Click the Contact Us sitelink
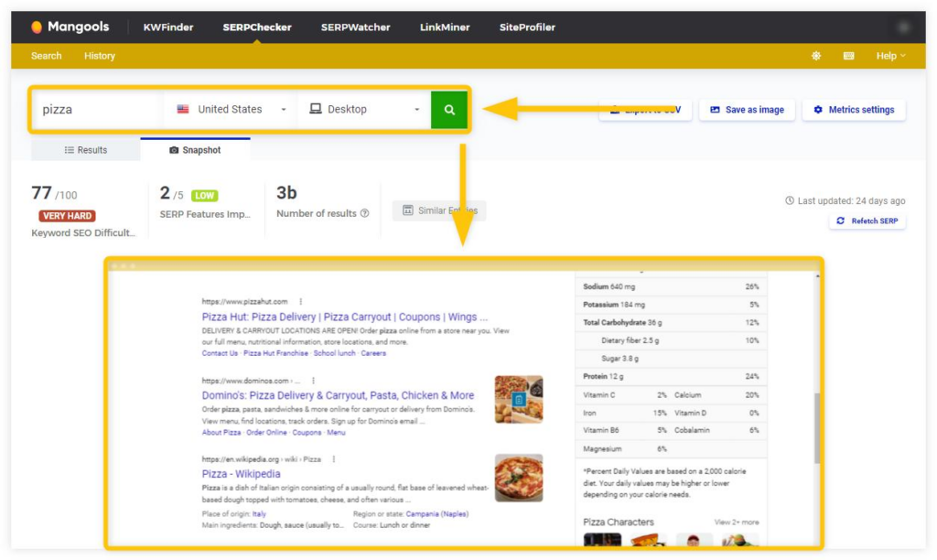 [x=220, y=353]
